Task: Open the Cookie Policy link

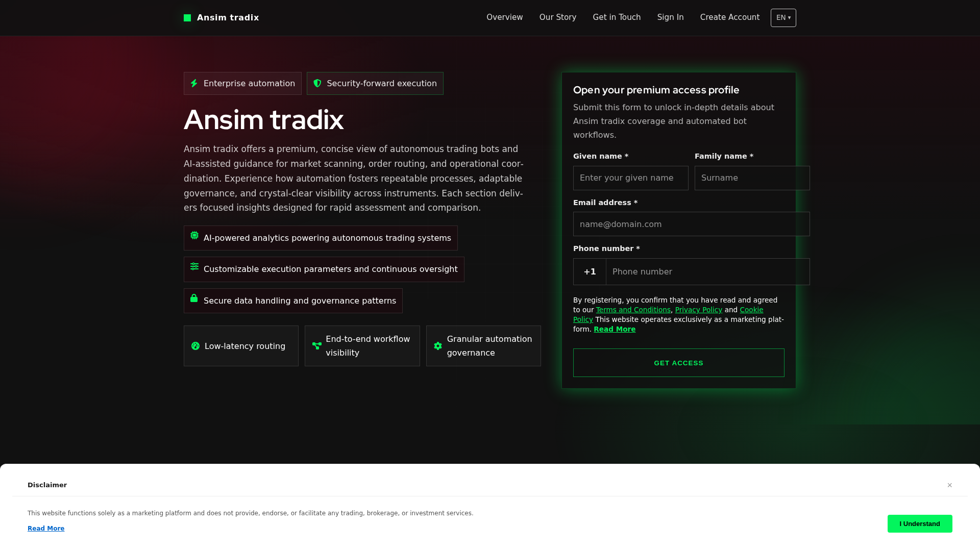Action: tap(751, 310)
